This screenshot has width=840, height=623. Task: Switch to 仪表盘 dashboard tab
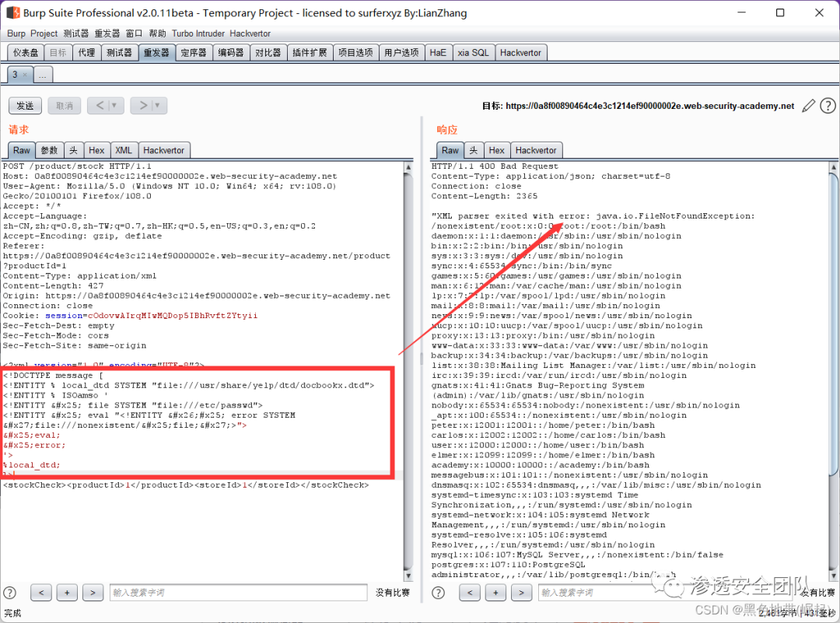(x=26, y=52)
